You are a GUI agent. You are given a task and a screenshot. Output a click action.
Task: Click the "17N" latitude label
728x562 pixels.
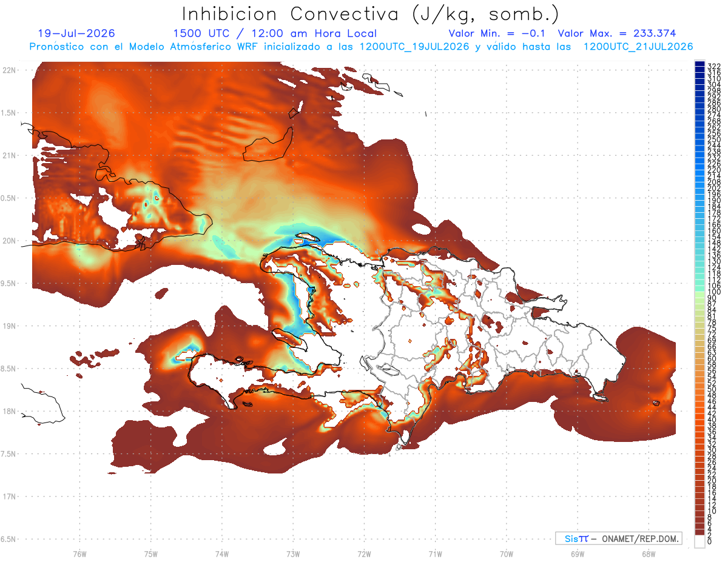[10, 497]
